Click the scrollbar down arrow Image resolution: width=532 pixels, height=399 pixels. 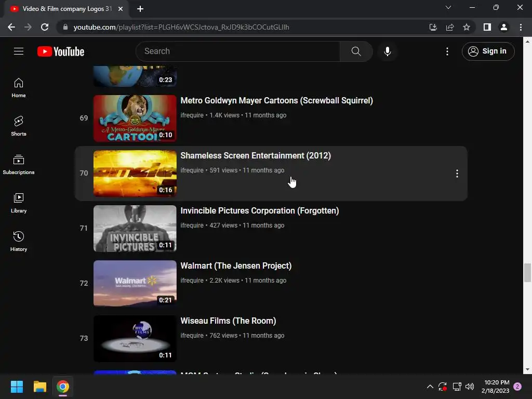(x=527, y=369)
